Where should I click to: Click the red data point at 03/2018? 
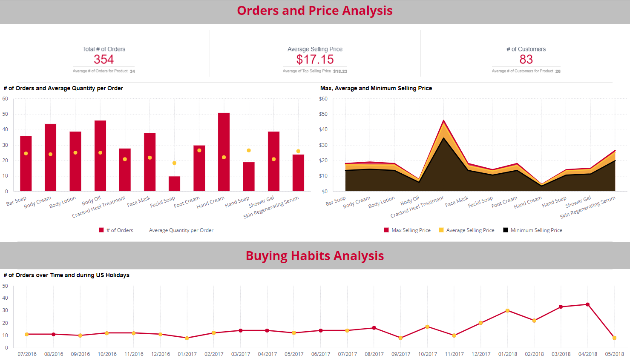coord(561,306)
